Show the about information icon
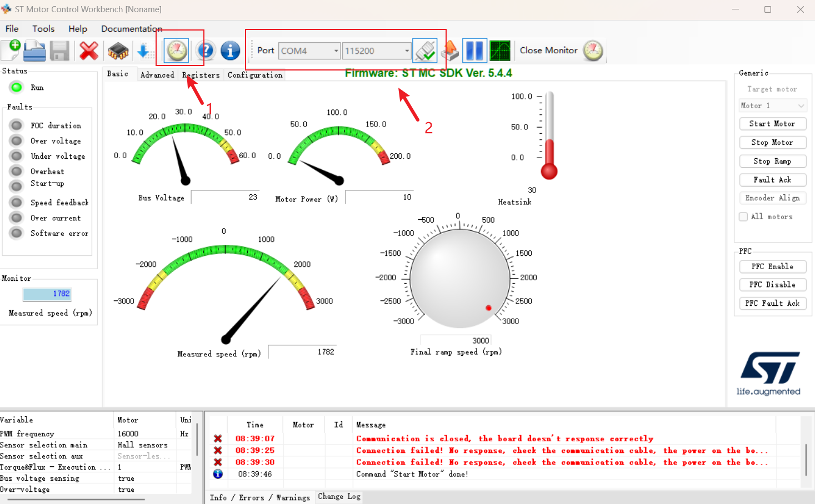This screenshot has width=815, height=504. [x=230, y=51]
